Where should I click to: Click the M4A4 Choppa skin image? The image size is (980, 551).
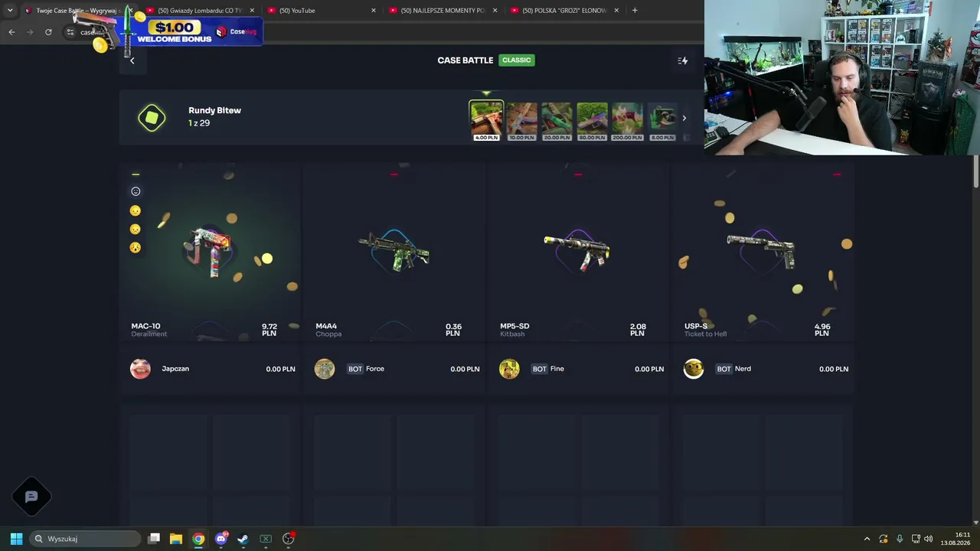pos(394,252)
